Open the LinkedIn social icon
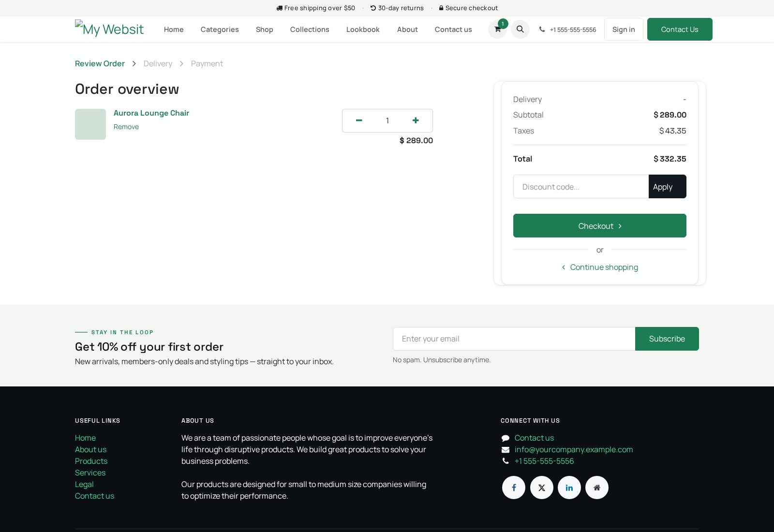The height and width of the screenshot is (532, 774). pyautogui.click(x=569, y=488)
